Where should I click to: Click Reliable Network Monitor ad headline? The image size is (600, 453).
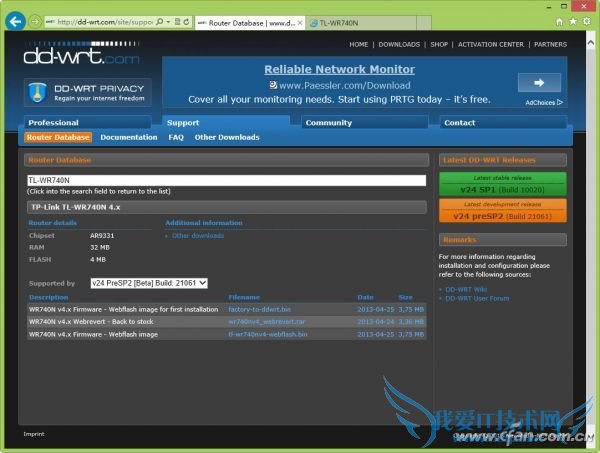point(339,69)
